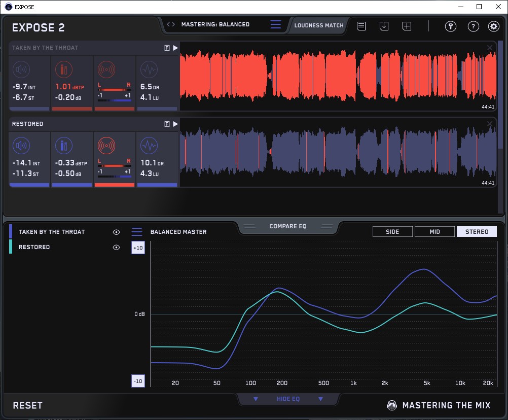This screenshot has height=420, width=508.
Task: Switch EQ view to Mid
Action: [x=434, y=232]
